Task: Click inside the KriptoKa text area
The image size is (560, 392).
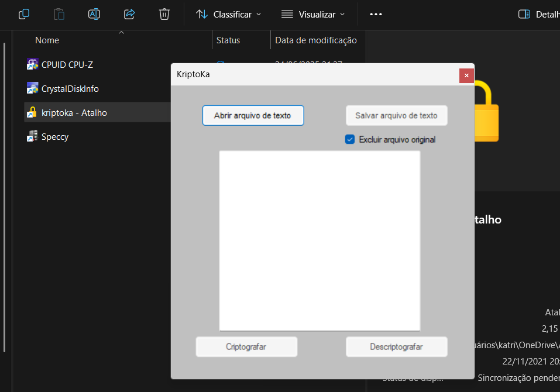Action: [x=319, y=240]
